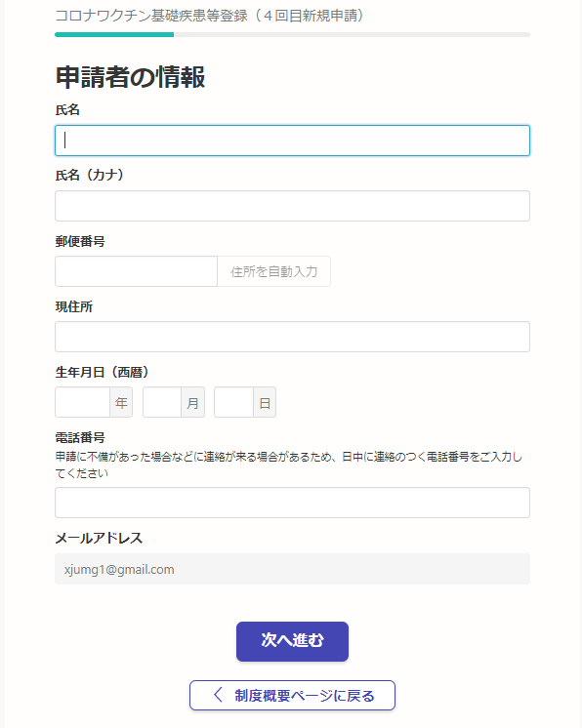This screenshot has height=728, width=582.
Task: Click the 住所を自動入力 auto-fill address button
Action: (x=274, y=271)
